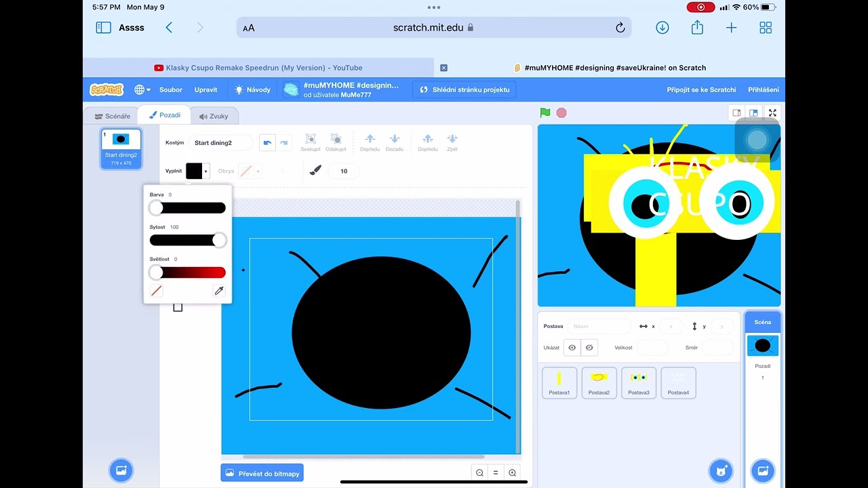Switch to Klasky Csupo YouTube tab

point(258,68)
